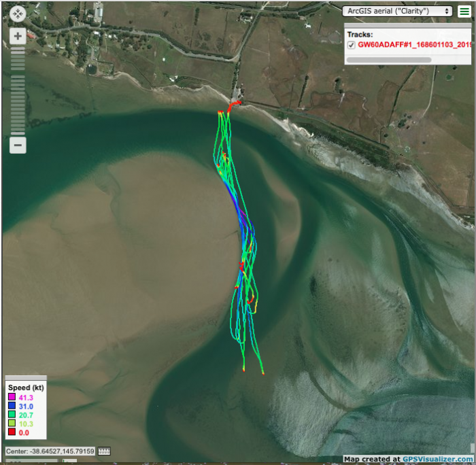Click the Tracks panel heading
Screen dimensions: 476x465
pos(360,34)
